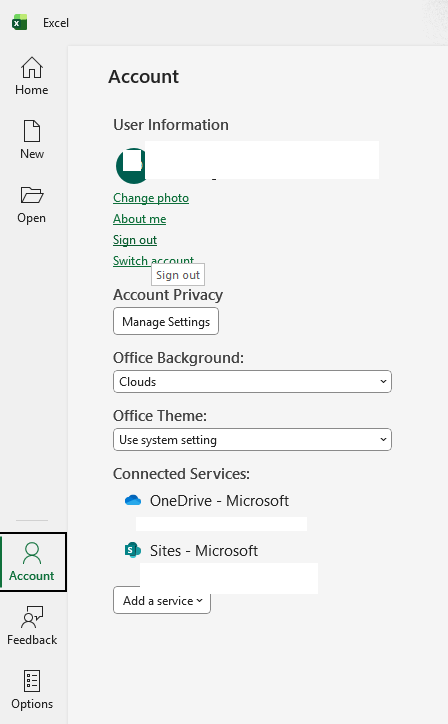This screenshot has width=448, height=724.
Task: Go to the Home page
Action: [31, 76]
